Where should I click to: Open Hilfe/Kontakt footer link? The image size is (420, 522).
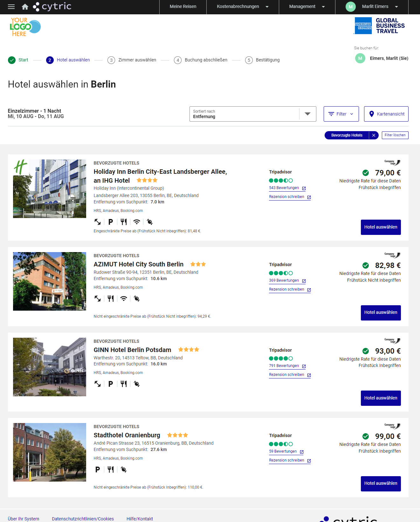pos(140,519)
